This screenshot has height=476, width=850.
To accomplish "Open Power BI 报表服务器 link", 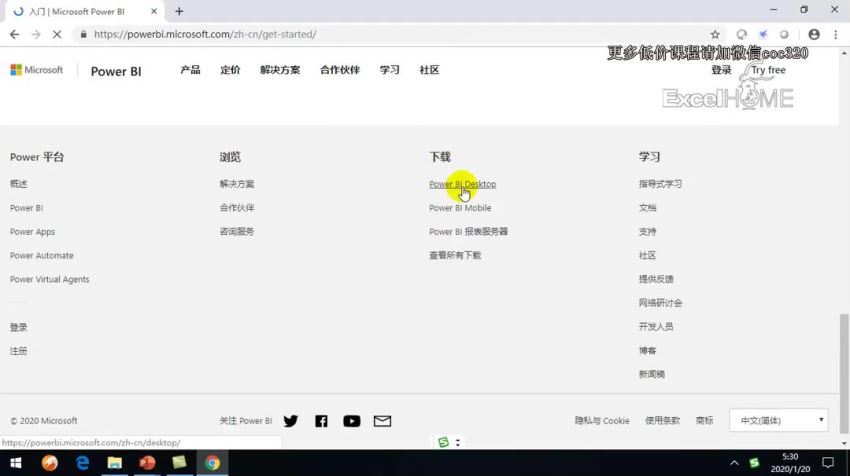I will pyautogui.click(x=468, y=231).
